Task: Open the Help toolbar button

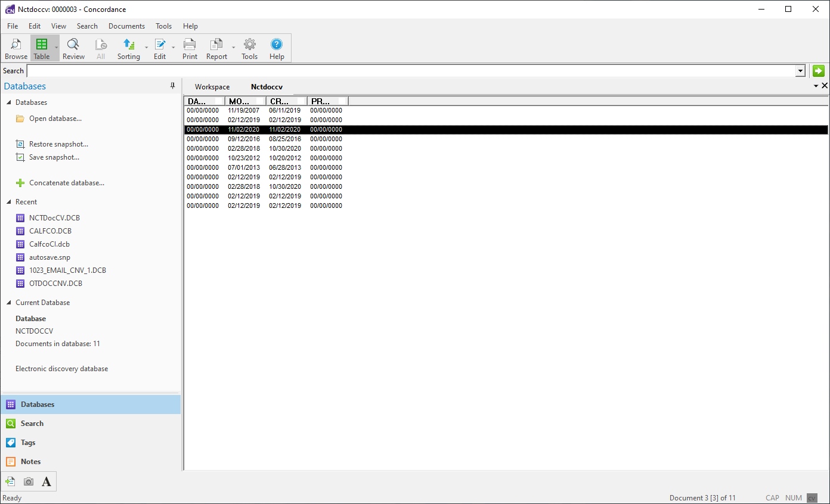Action: pyautogui.click(x=277, y=48)
